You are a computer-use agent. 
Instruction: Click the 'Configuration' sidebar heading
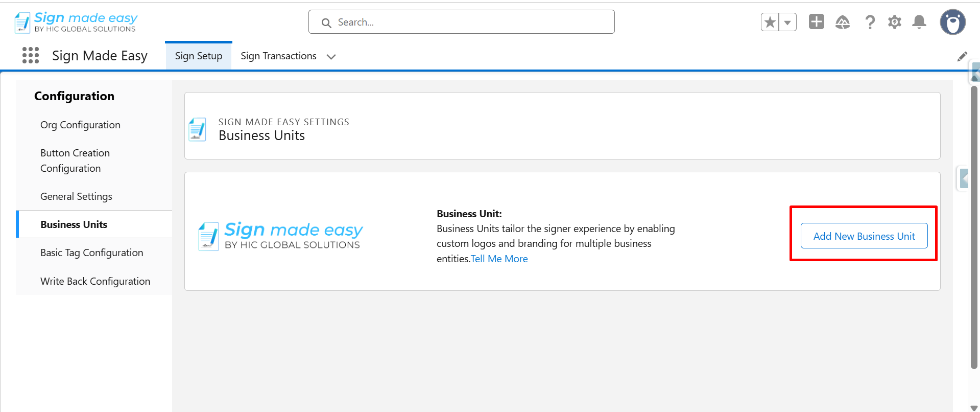pyautogui.click(x=74, y=96)
